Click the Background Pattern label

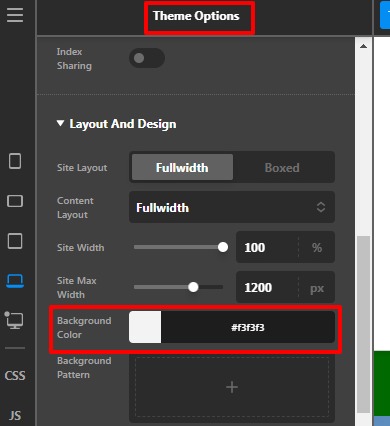point(84,368)
